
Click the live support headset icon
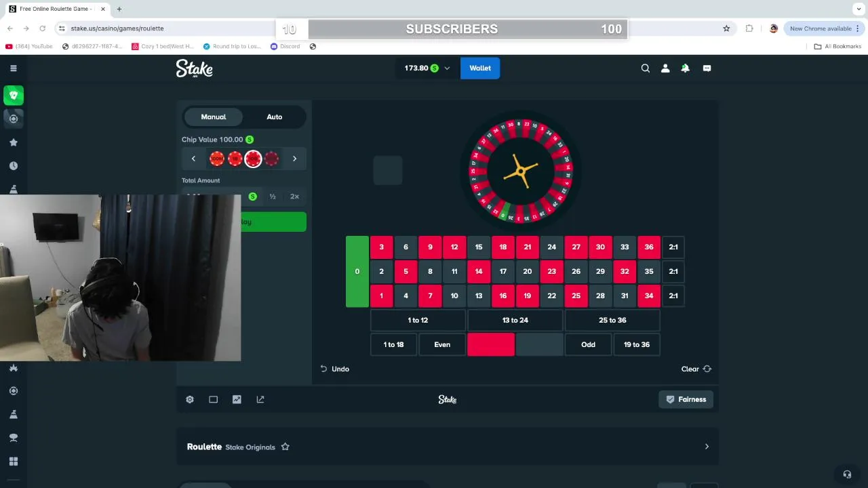coord(846,474)
